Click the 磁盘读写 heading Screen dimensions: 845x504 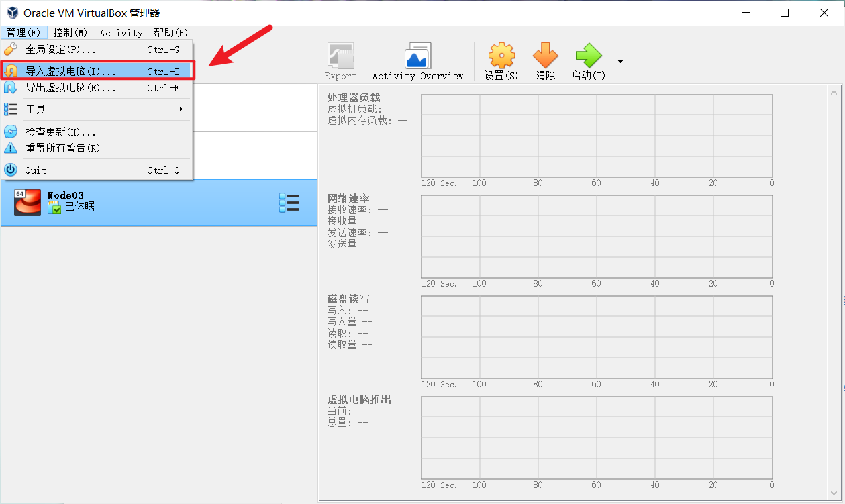348,299
